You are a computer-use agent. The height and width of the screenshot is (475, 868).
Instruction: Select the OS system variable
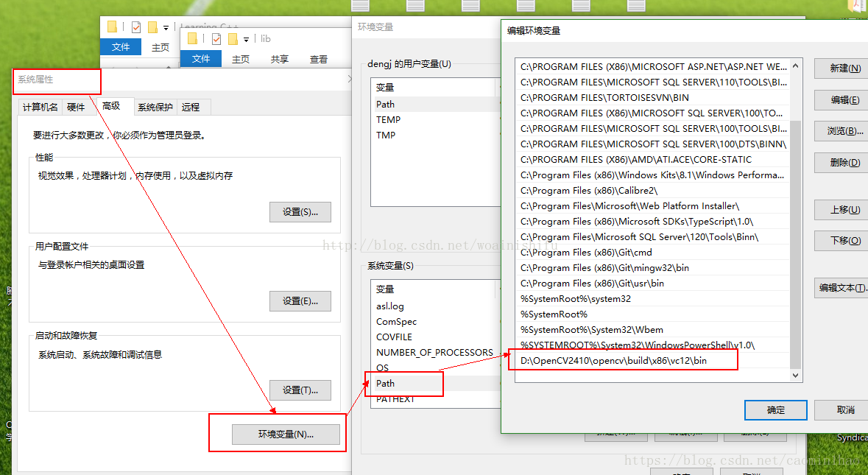tap(436, 368)
